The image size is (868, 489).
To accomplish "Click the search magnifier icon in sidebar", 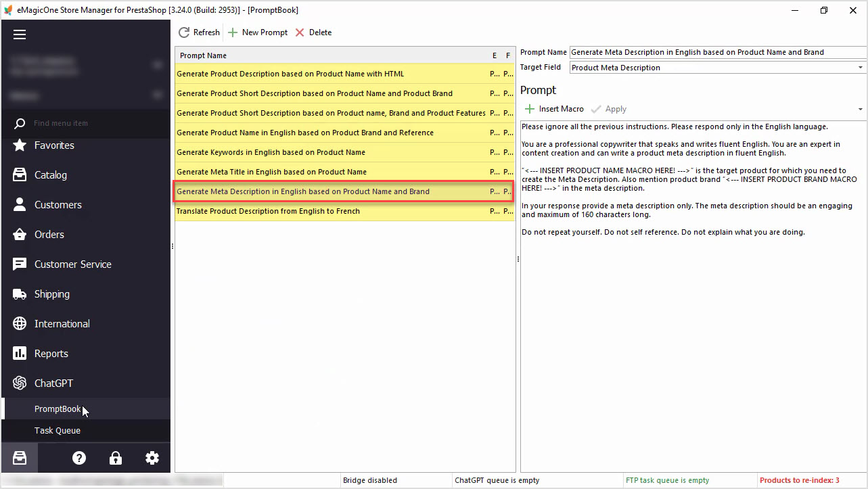I will 20,123.
